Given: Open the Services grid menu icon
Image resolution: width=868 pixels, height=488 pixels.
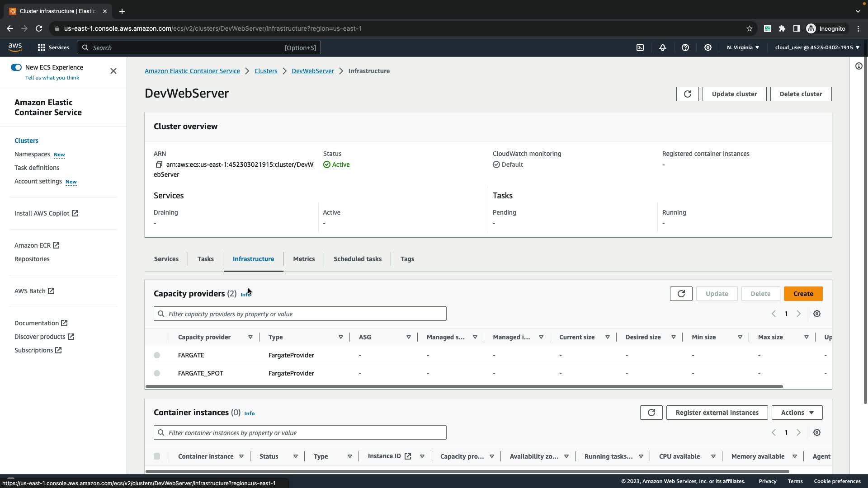Looking at the screenshot, I should (42, 47).
